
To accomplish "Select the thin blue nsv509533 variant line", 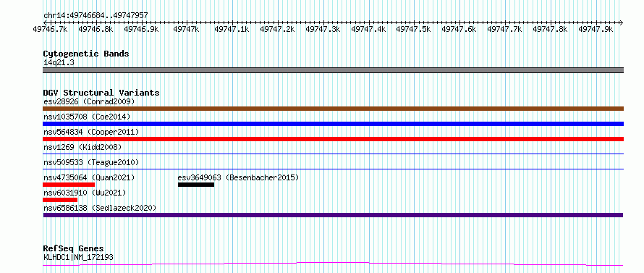I will (x=333, y=169).
